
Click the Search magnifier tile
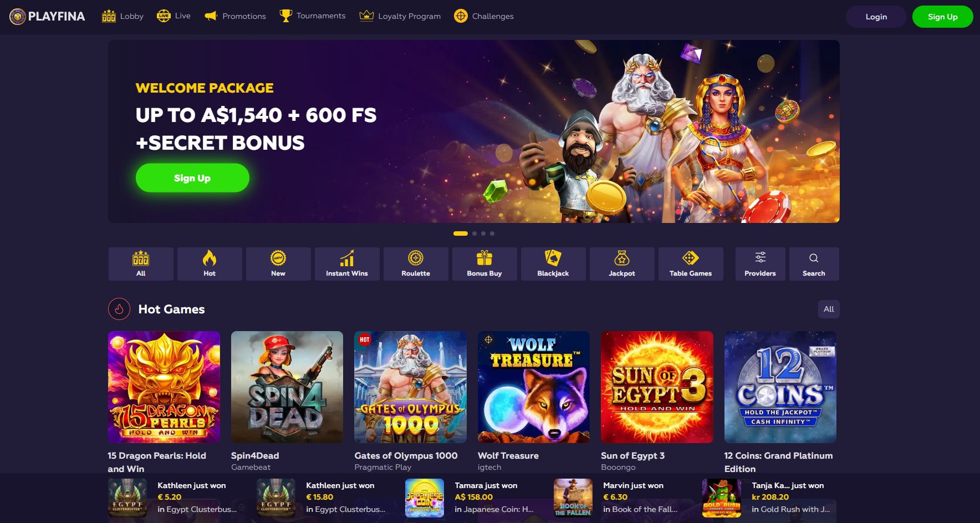pos(814,264)
